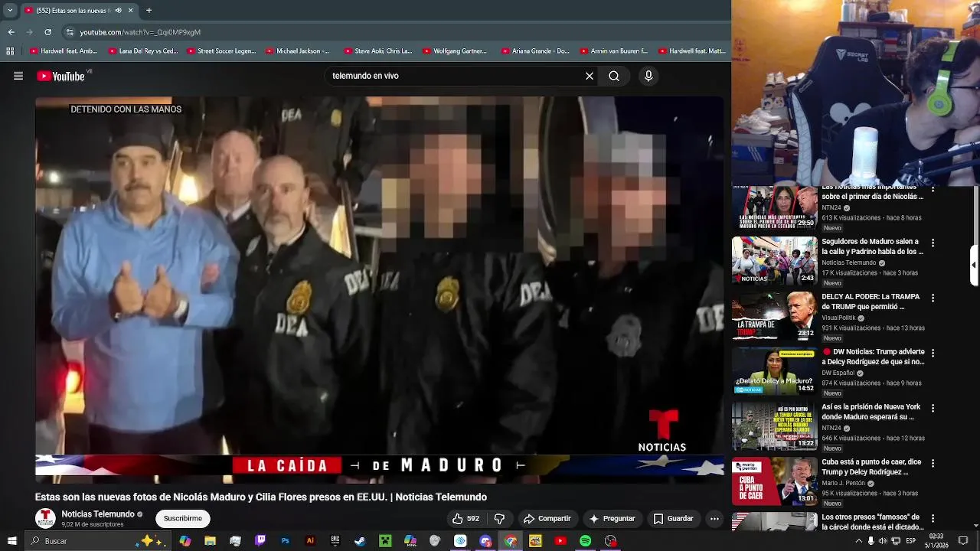Open NTN24 'primer día de Nicolás' thumbnail

point(775,207)
